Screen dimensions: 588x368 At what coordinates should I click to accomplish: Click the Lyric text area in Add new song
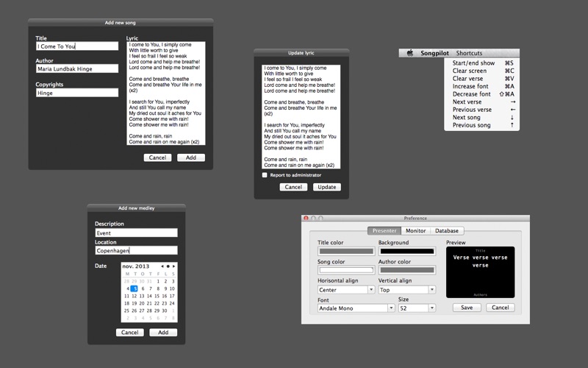point(166,93)
